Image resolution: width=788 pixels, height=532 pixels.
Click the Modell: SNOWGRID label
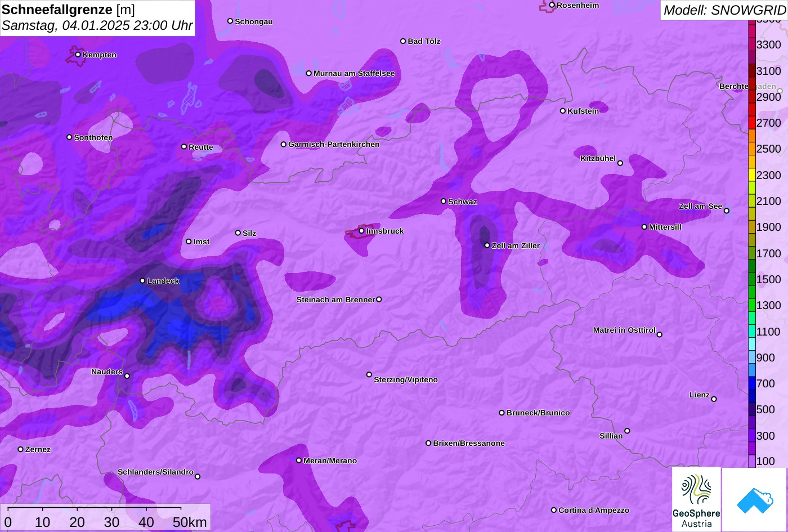pyautogui.click(x=724, y=10)
